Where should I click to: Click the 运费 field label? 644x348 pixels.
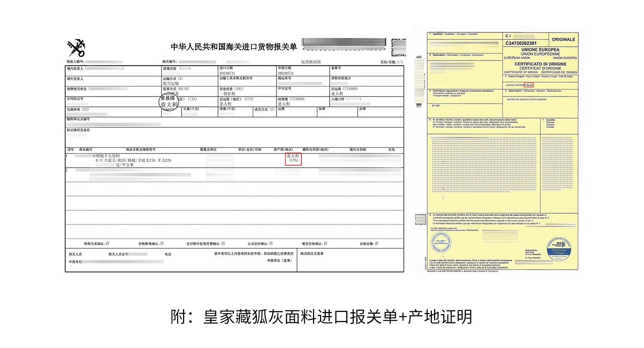point(281,109)
